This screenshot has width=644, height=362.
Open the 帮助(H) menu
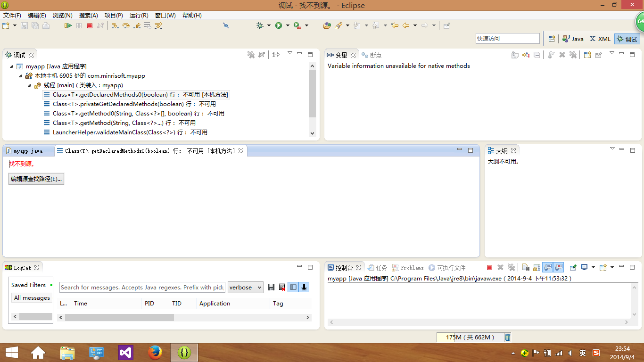click(x=191, y=15)
